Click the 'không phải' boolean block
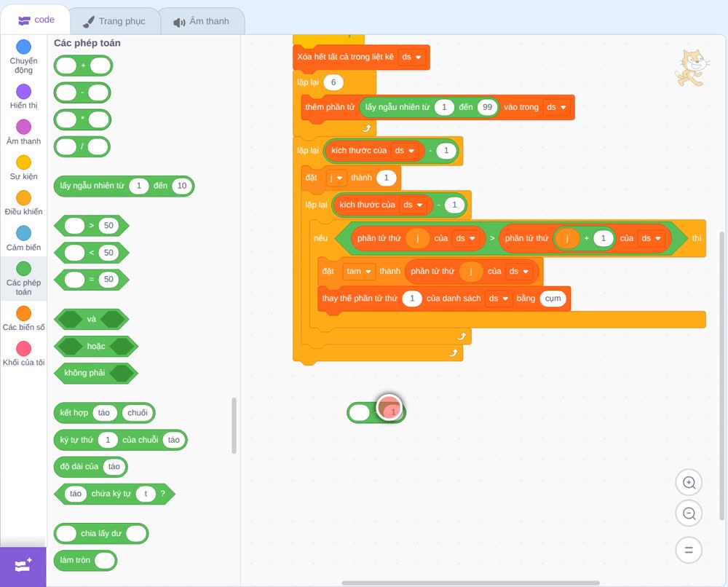728x587 pixels. point(96,373)
